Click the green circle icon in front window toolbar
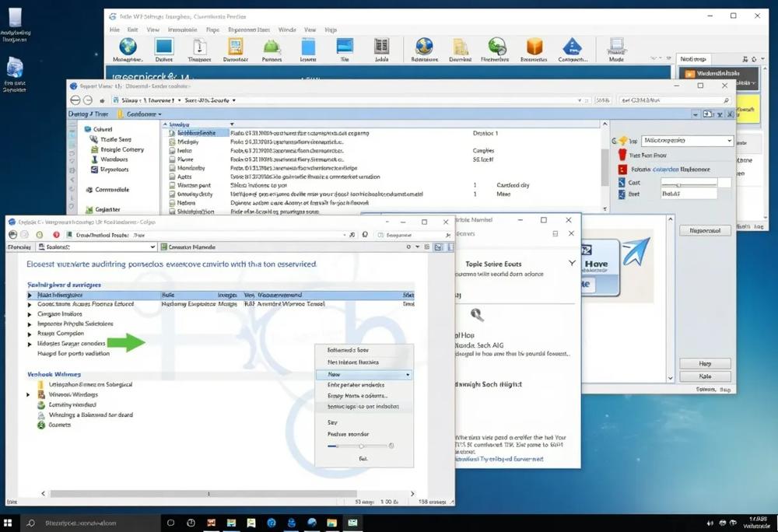 pyautogui.click(x=39, y=235)
